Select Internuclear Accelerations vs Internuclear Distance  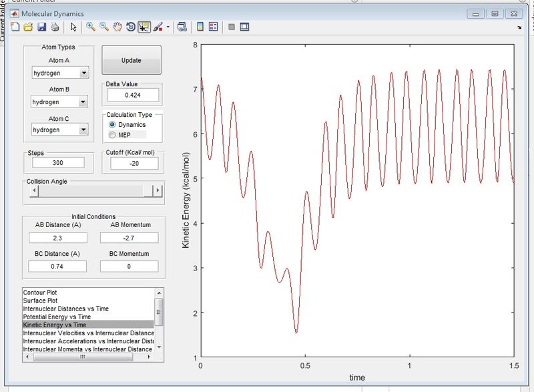88,341
